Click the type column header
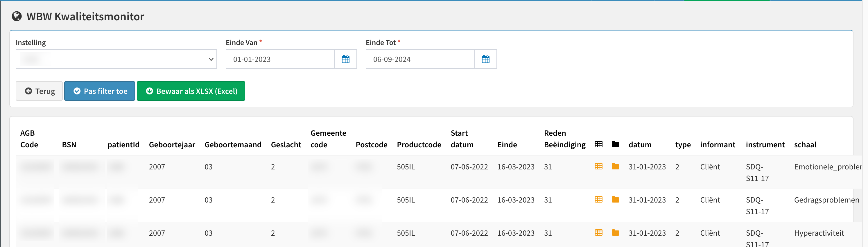 click(x=683, y=144)
